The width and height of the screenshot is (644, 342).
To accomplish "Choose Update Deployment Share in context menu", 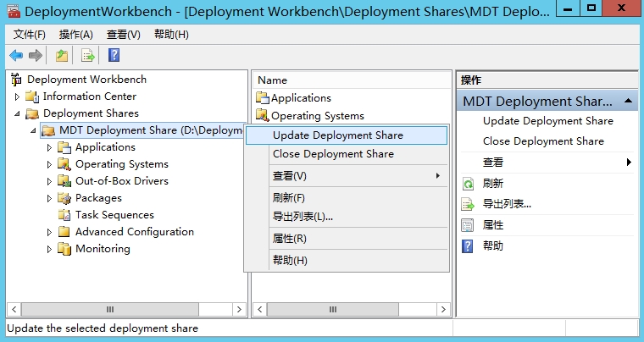I will 347,135.
